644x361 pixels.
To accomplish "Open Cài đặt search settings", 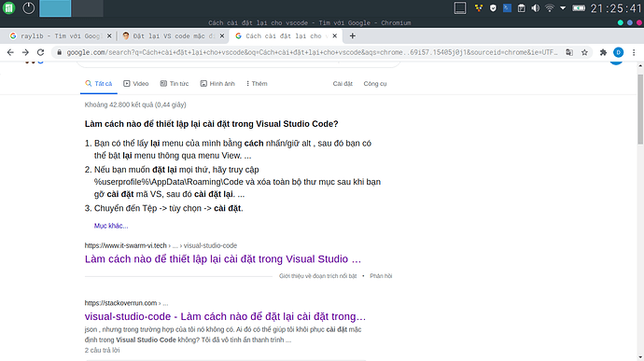I will pos(343,84).
